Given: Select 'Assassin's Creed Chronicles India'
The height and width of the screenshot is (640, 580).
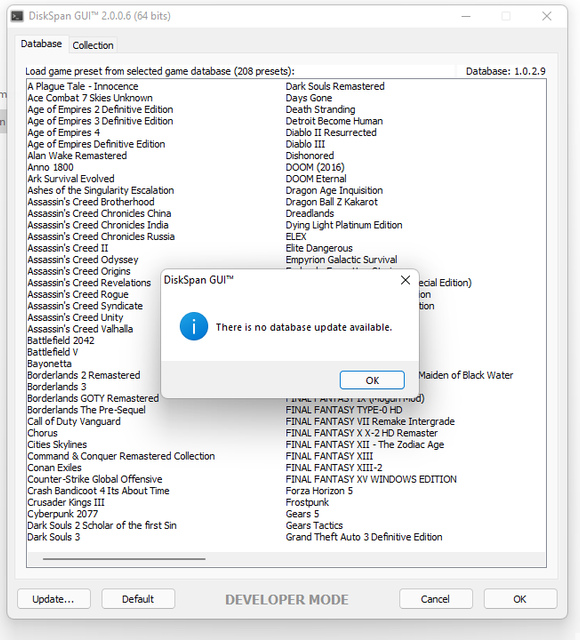Looking at the screenshot, I should [x=98, y=225].
